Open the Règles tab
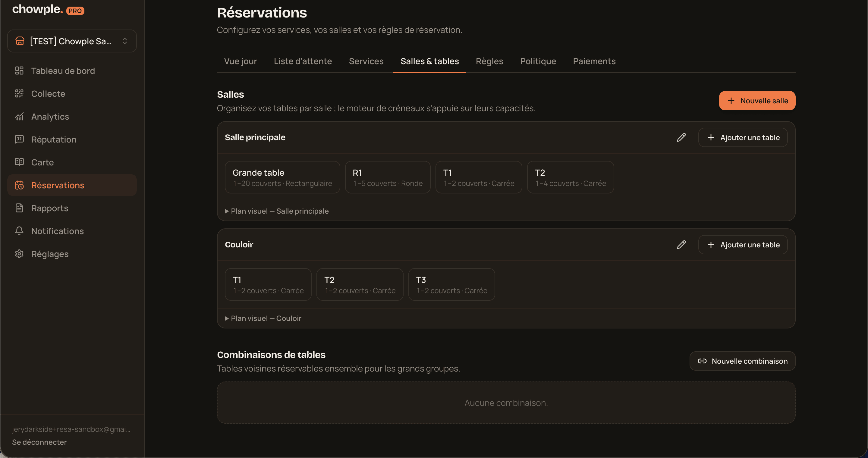 [x=489, y=61]
